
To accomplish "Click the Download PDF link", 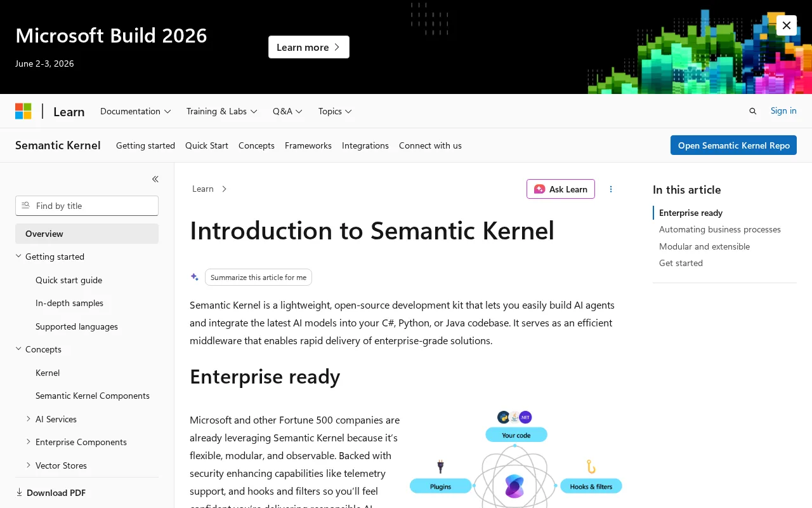I will pos(56,493).
